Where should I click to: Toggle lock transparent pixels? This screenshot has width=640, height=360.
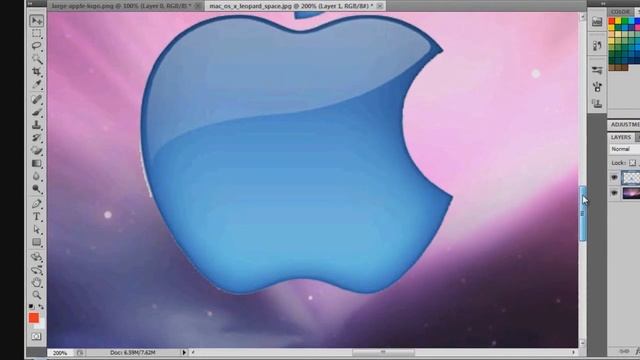click(x=632, y=162)
